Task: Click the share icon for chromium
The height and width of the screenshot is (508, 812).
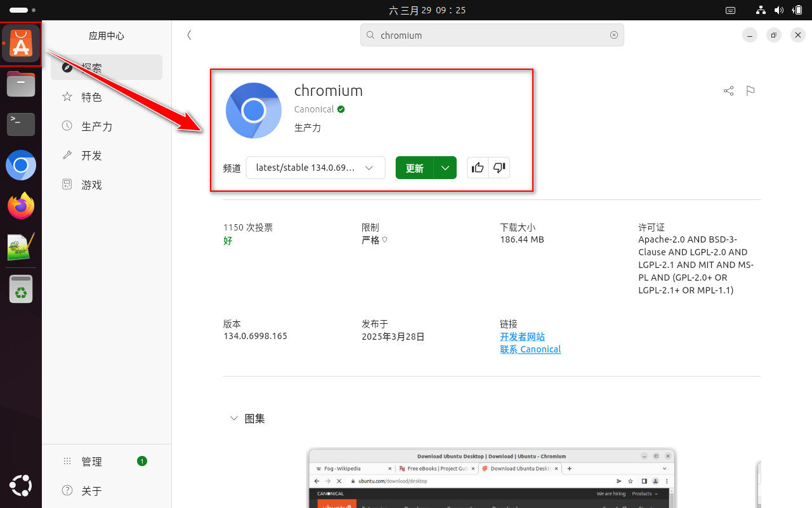Action: [x=728, y=91]
